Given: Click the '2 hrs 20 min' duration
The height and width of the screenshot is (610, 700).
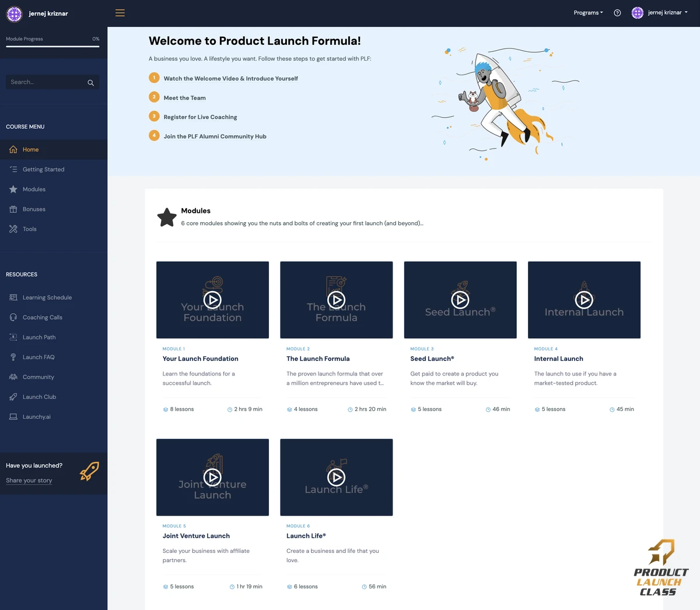Looking at the screenshot, I should click(x=370, y=409).
